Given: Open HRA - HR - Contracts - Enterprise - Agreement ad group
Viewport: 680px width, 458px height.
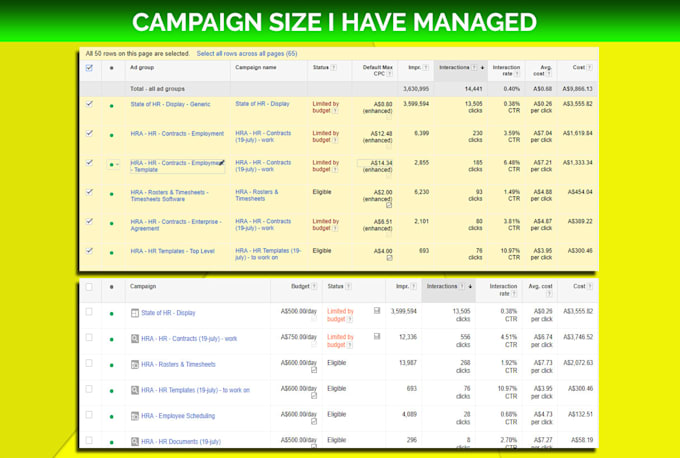Looking at the screenshot, I should [176, 225].
